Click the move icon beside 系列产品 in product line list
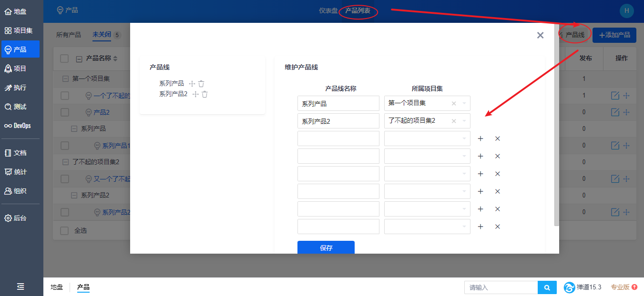This screenshot has height=296, width=644. tap(192, 83)
